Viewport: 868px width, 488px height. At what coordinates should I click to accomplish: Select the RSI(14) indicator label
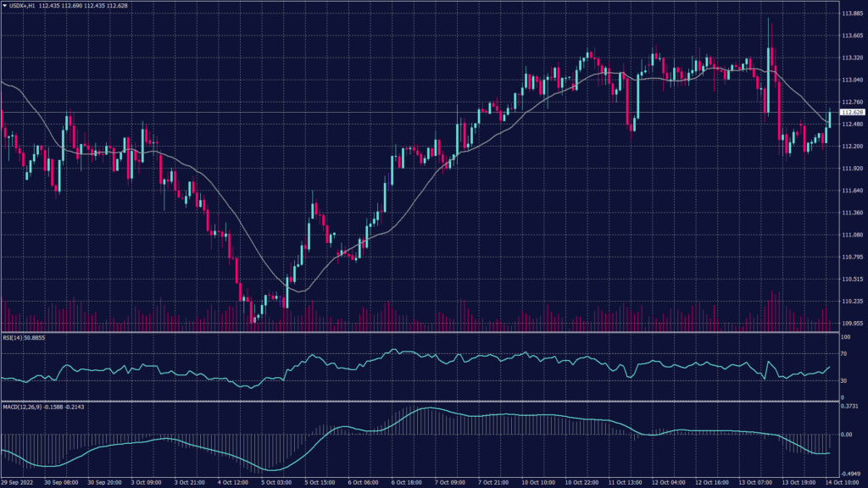pyautogui.click(x=14, y=338)
